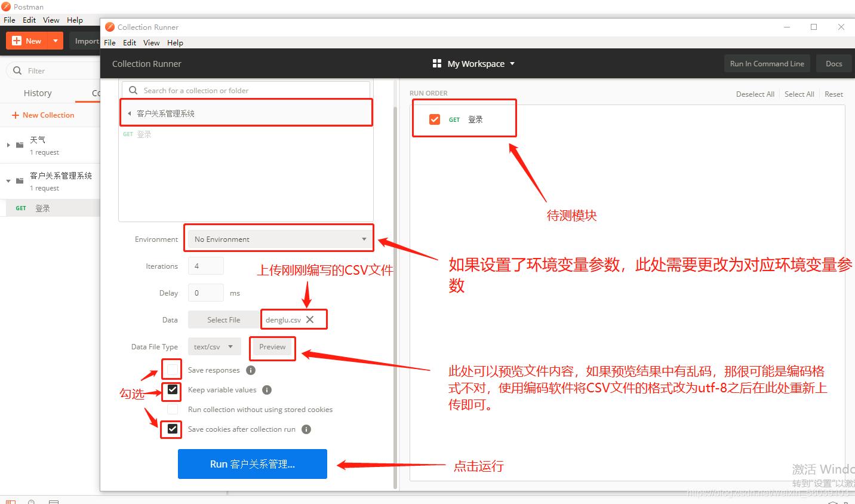Uncheck 登录 in the Run Order
The width and height of the screenshot is (855, 504).
coord(435,119)
